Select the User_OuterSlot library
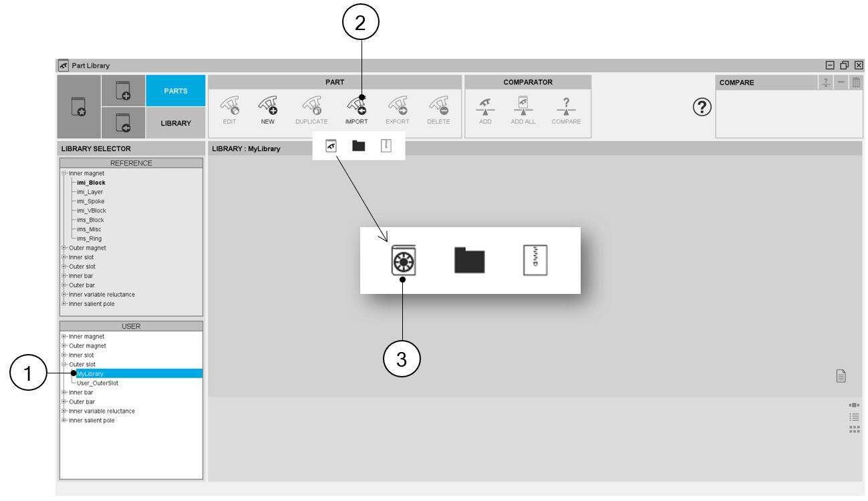The image size is (868, 501). click(x=98, y=383)
